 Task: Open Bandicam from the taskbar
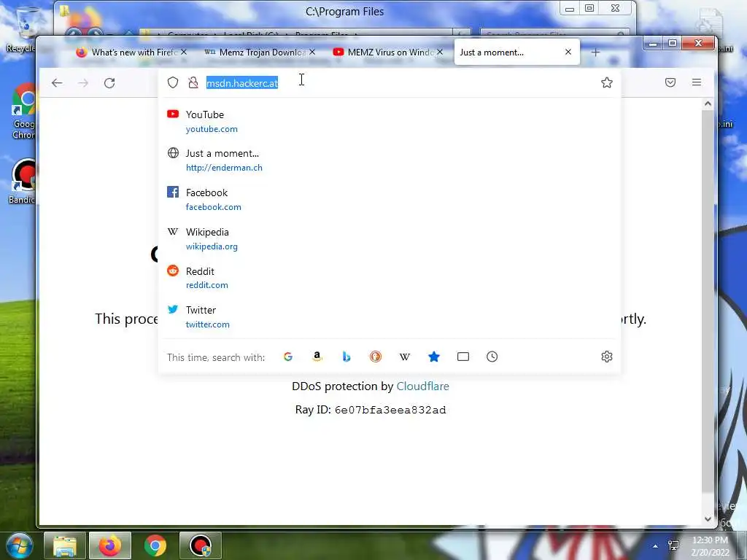click(201, 545)
